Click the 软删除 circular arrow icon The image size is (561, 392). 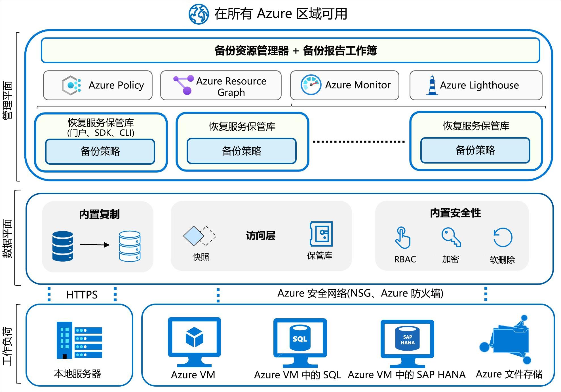click(x=503, y=237)
